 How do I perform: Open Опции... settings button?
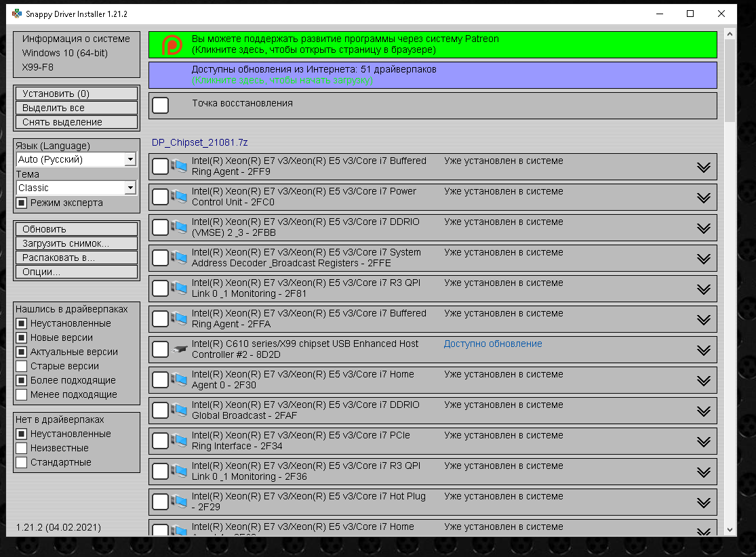(x=77, y=272)
